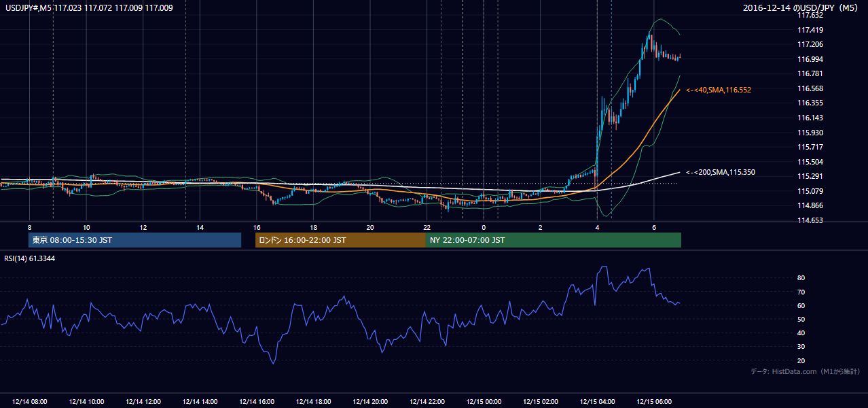Image resolution: width=868 pixels, height=408 pixels.
Task: Click price axis value 116.781
Action: (x=811, y=73)
